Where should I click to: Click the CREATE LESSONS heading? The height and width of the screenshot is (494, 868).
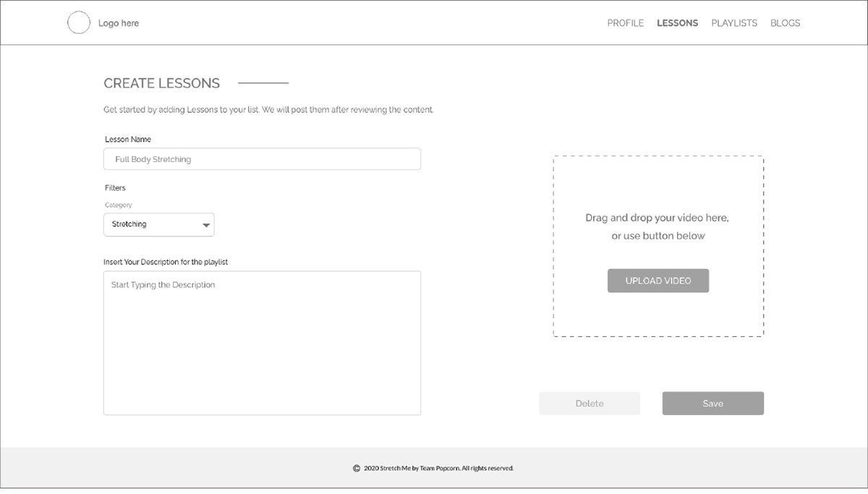coord(161,83)
